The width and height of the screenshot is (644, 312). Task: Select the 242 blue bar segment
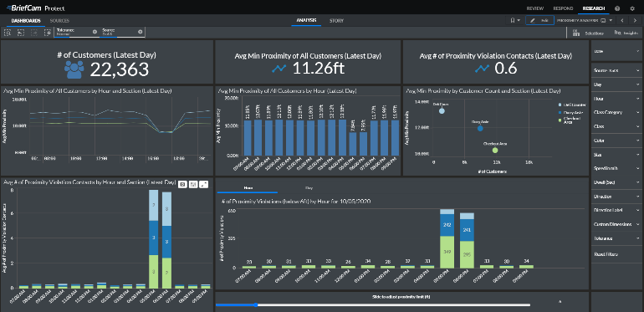[x=447, y=225]
